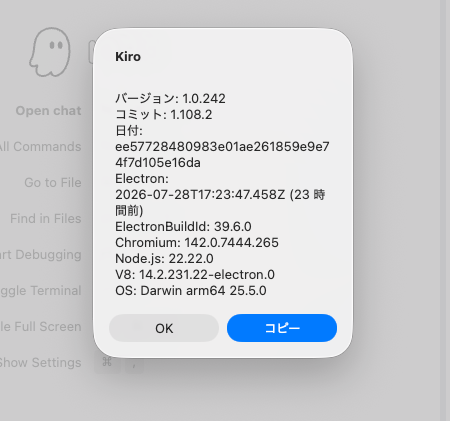This screenshot has width=450, height=421.
Task: Select Start Debugging entry in background
Action: point(40,255)
